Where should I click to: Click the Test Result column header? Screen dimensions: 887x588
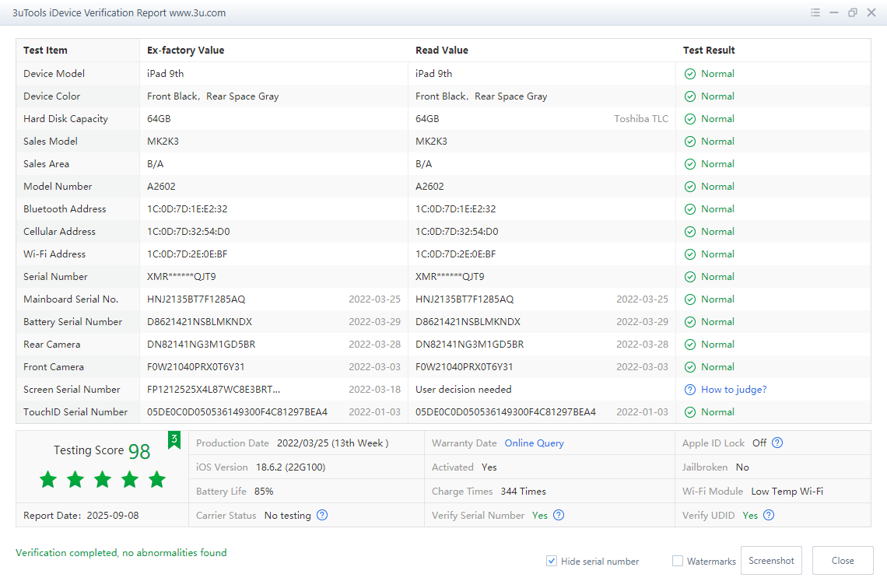tap(709, 51)
